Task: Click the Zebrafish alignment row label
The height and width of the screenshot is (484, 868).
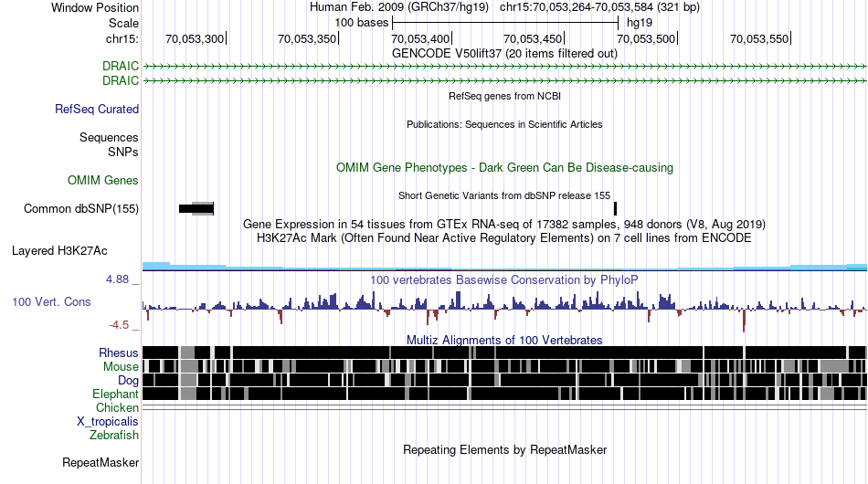Action: tap(114, 436)
